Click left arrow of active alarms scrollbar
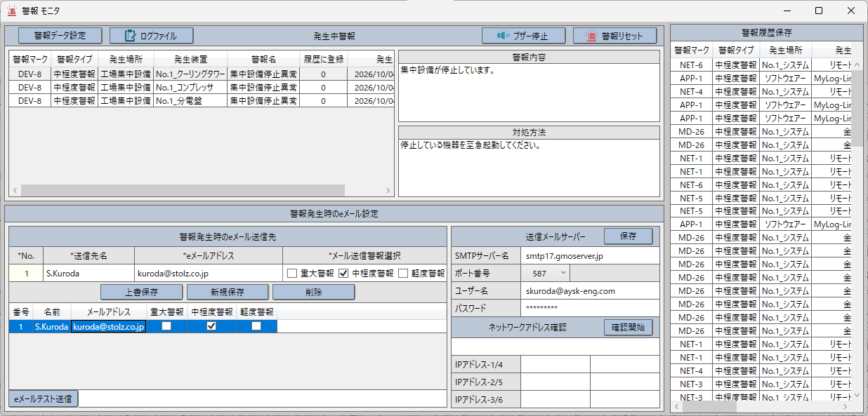868x416 pixels. coord(15,190)
